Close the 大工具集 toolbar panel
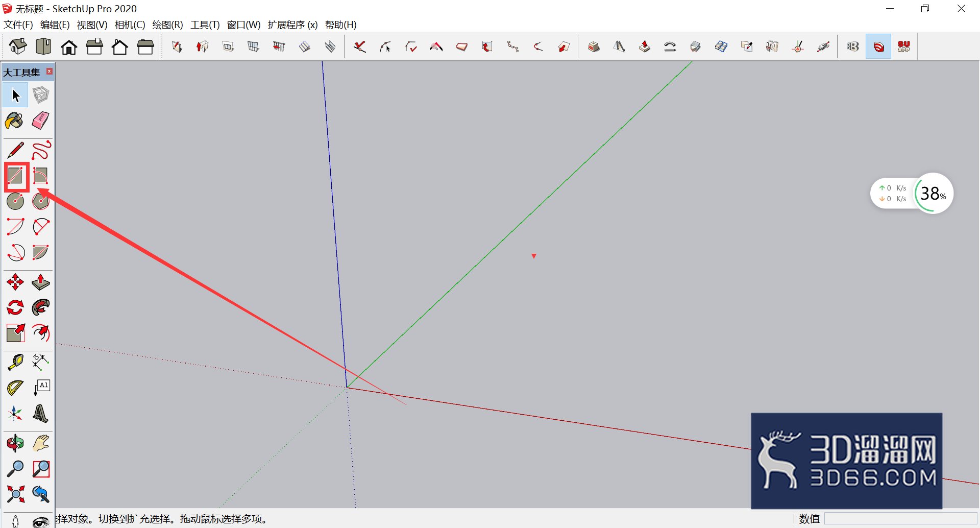 (50, 71)
